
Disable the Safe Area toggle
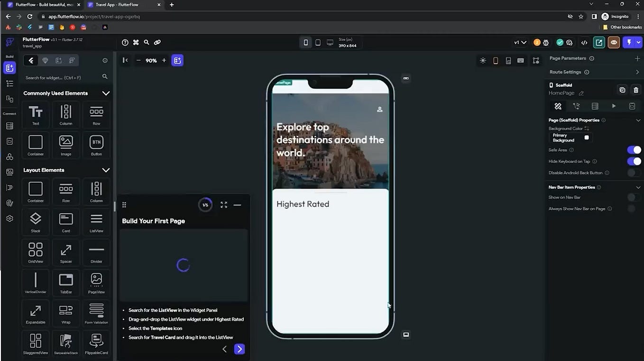click(634, 149)
